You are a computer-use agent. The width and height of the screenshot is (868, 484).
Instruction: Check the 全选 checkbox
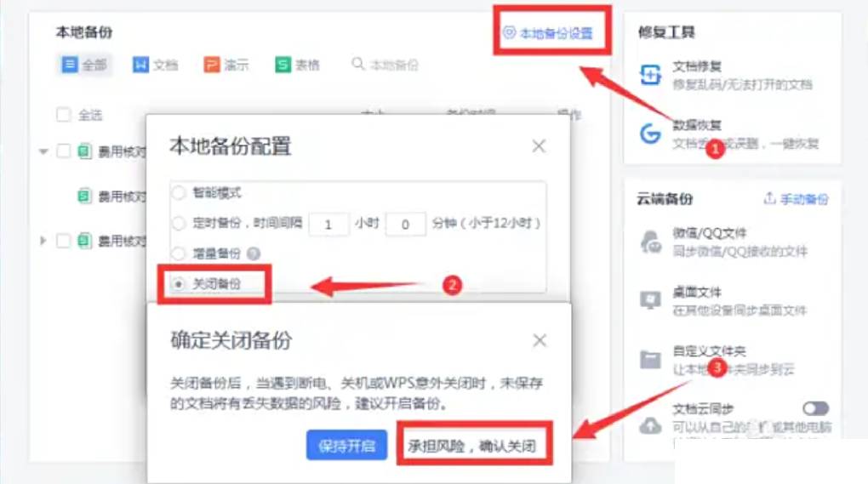[64, 115]
